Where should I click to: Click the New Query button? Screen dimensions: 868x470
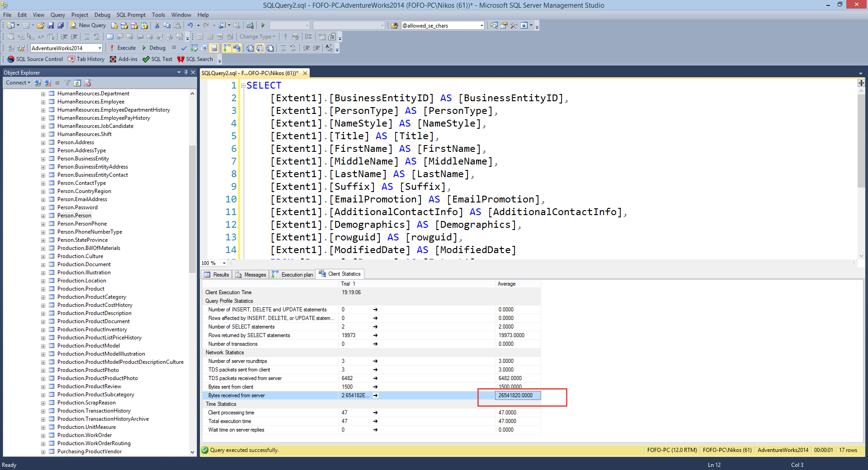88,25
